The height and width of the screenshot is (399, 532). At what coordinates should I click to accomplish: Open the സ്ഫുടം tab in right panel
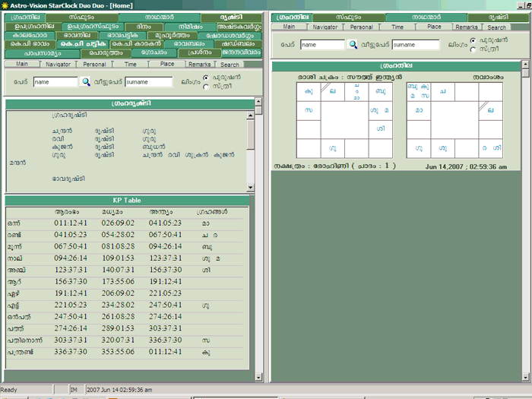(x=349, y=17)
